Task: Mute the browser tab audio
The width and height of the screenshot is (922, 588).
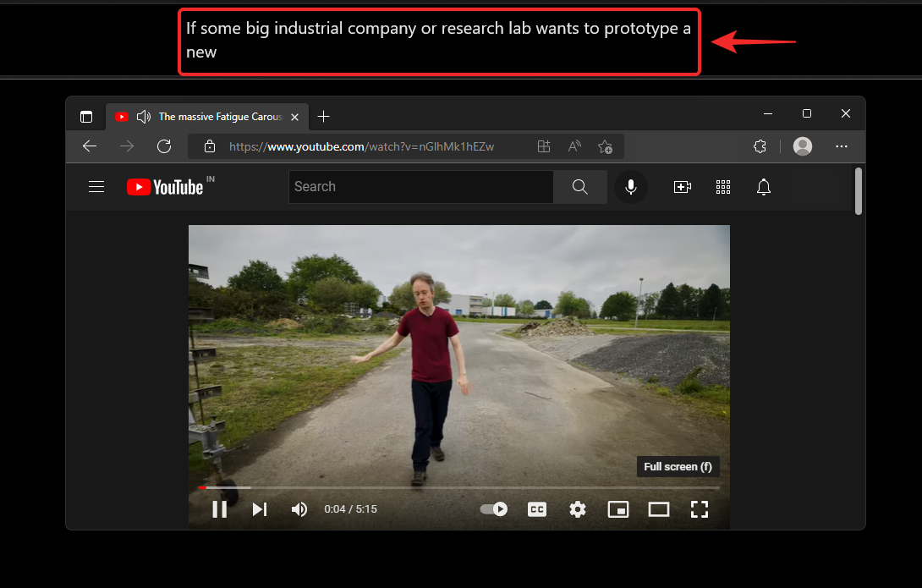Action: [x=144, y=116]
